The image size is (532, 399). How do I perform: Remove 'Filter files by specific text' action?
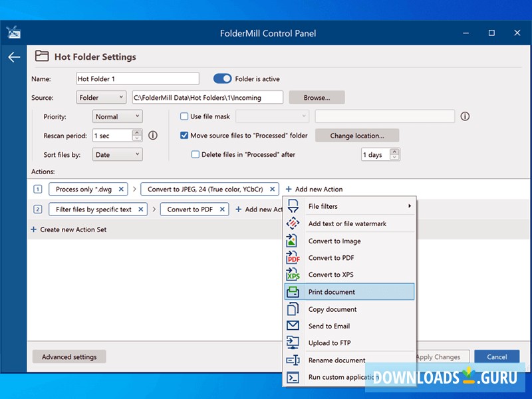140,209
